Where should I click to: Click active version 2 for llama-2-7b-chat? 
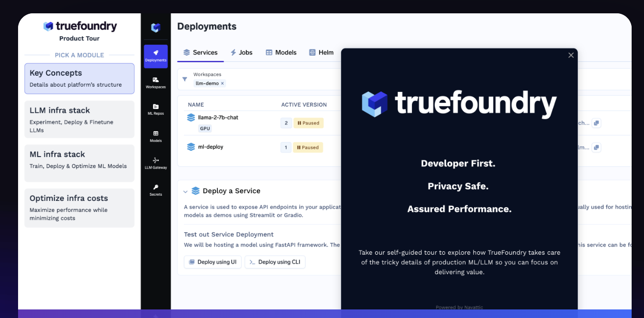click(x=286, y=123)
